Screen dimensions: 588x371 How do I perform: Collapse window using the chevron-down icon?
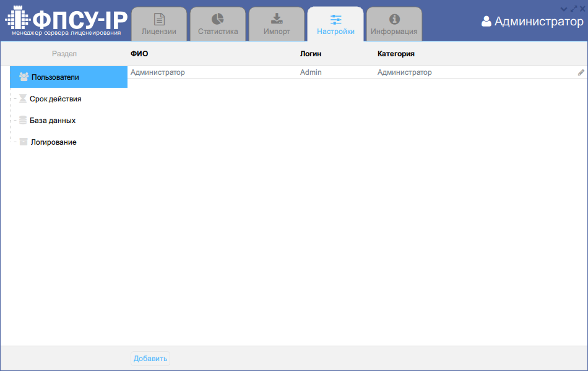(x=563, y=8)
